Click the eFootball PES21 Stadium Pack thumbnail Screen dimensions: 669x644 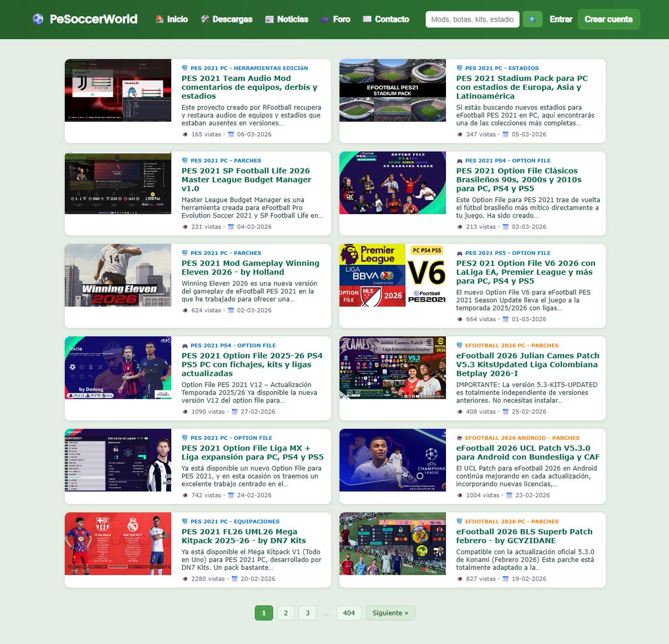[392, 90]
